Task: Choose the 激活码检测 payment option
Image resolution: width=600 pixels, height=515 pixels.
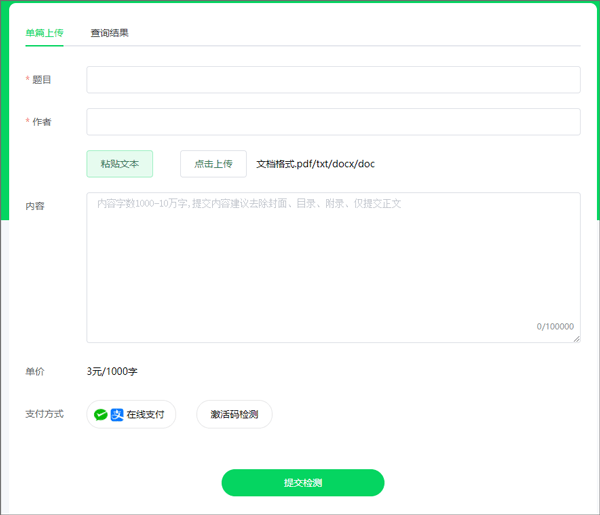Action: (x=234, y=414)
